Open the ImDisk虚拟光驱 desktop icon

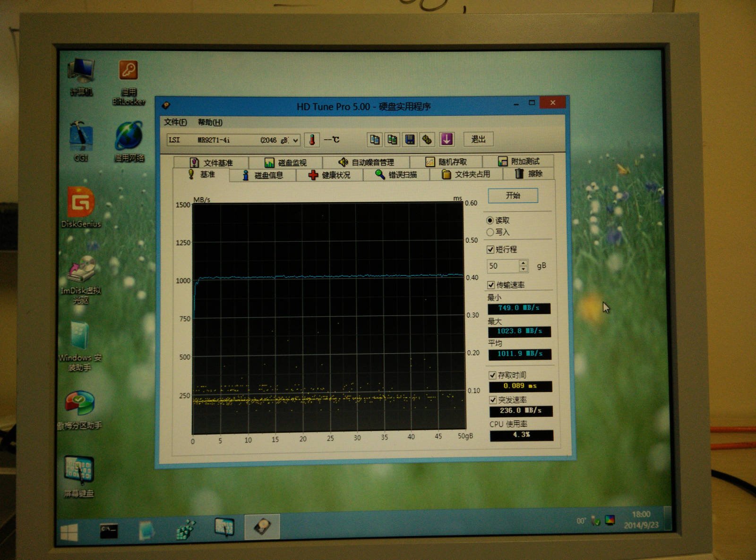81,280
